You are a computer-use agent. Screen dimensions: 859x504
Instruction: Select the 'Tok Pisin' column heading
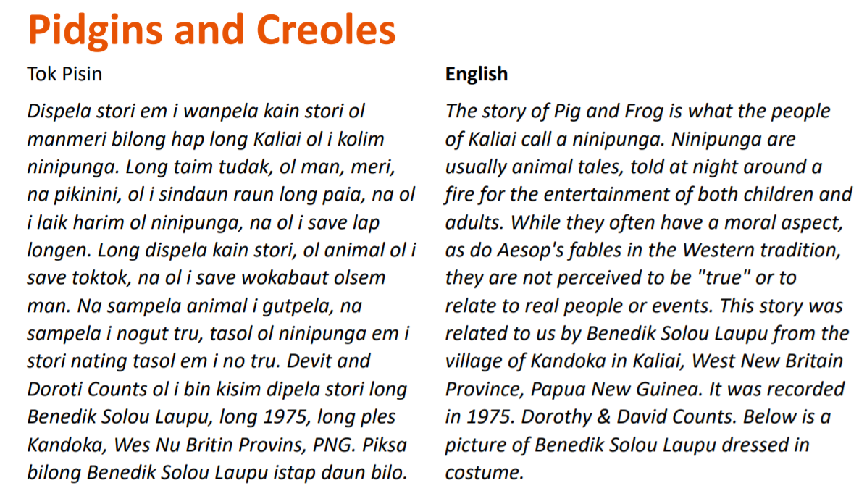64,74
